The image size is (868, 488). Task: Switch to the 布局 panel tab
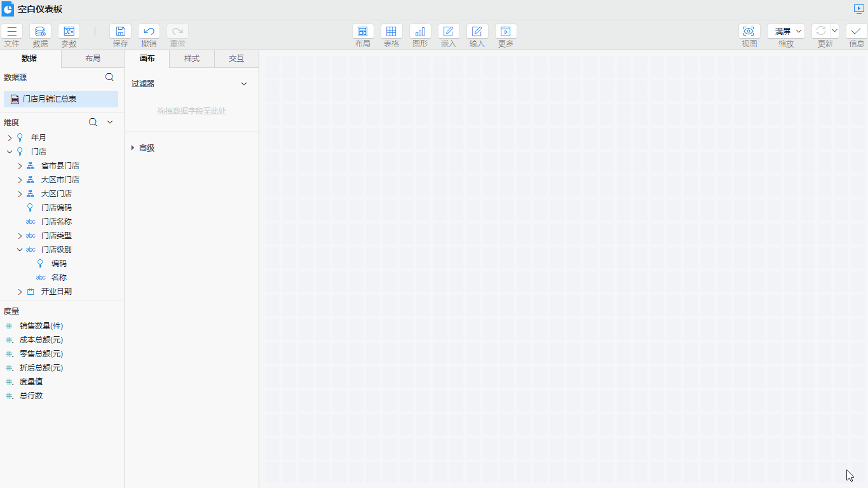[x=93, y=58]
